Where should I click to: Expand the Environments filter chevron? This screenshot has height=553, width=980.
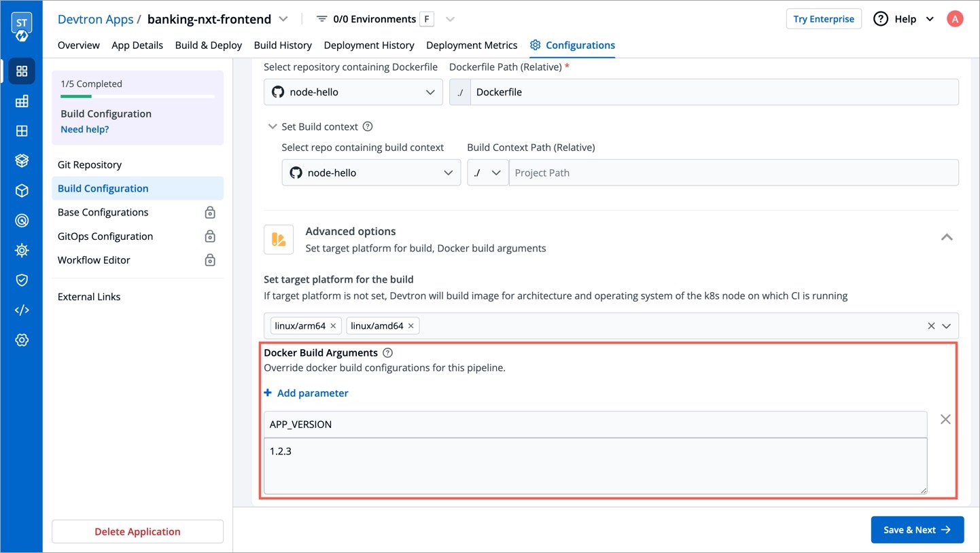pos(449,19)
